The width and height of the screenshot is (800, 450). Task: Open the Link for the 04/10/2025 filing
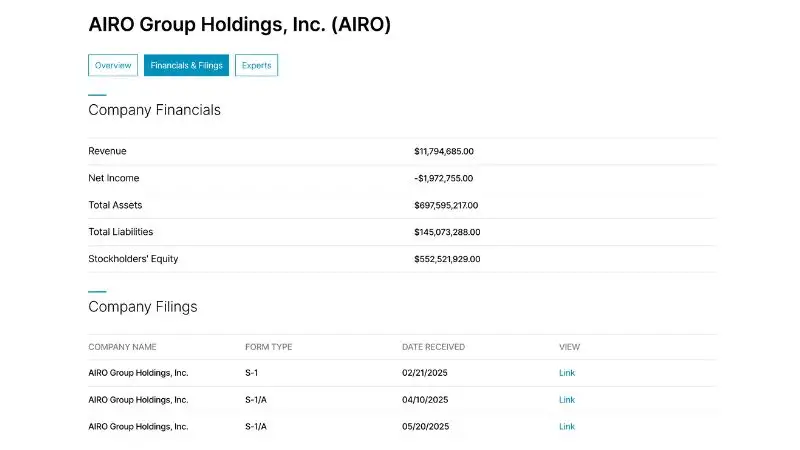pos(567,400)
